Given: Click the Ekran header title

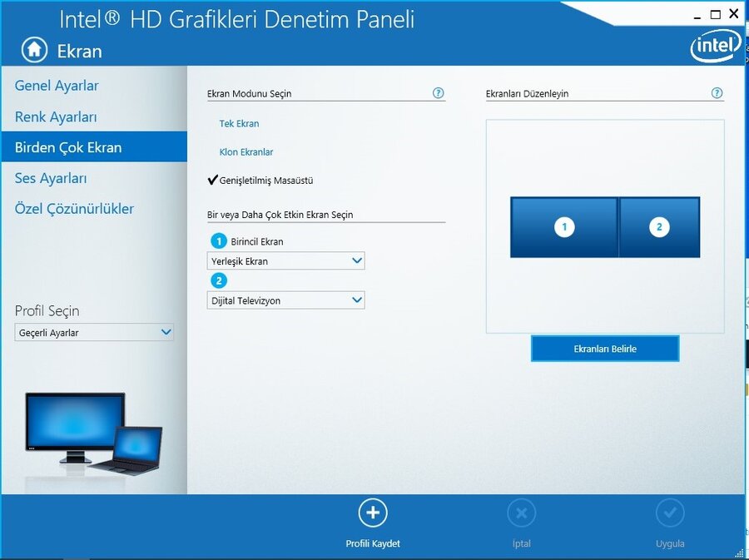Looking at the screenshot, I should (x=79, y=51).
